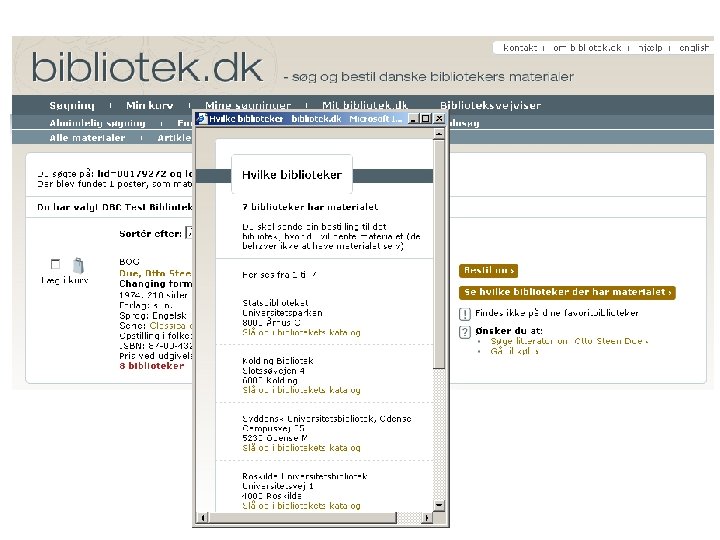Open 'Søge litteratur om Otto Steen Due' link
The width and height of the screenshot is (720, 540).
pos(569,341)
